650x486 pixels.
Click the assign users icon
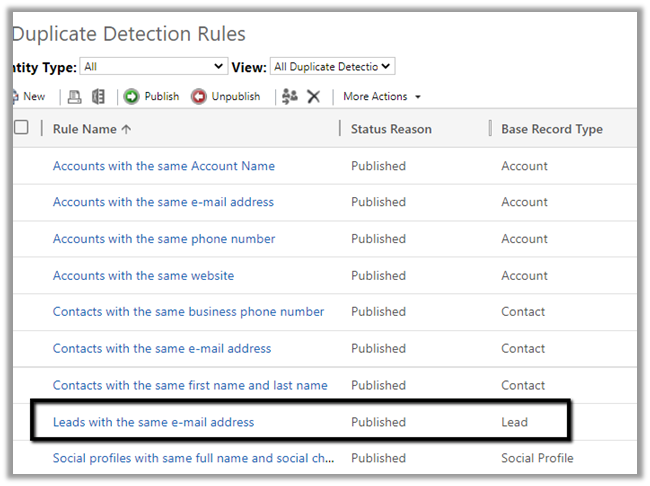point(290,97)
